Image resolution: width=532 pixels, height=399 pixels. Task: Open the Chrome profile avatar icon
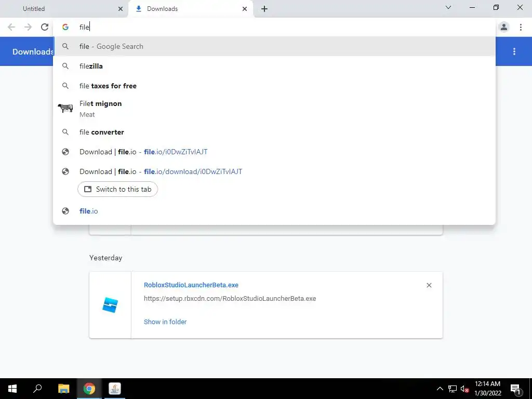(504, 27)
